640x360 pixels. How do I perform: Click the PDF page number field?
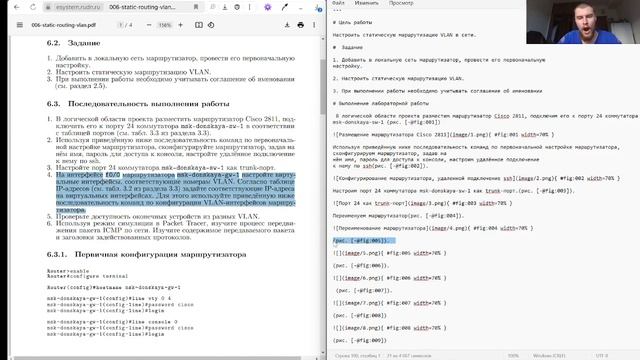[120, 25]
